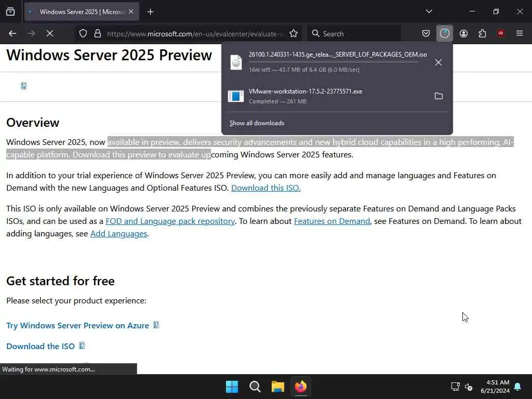The image size is (532, 399).
Task: Open tracking protection shield icon
Action: click(83, 34)
